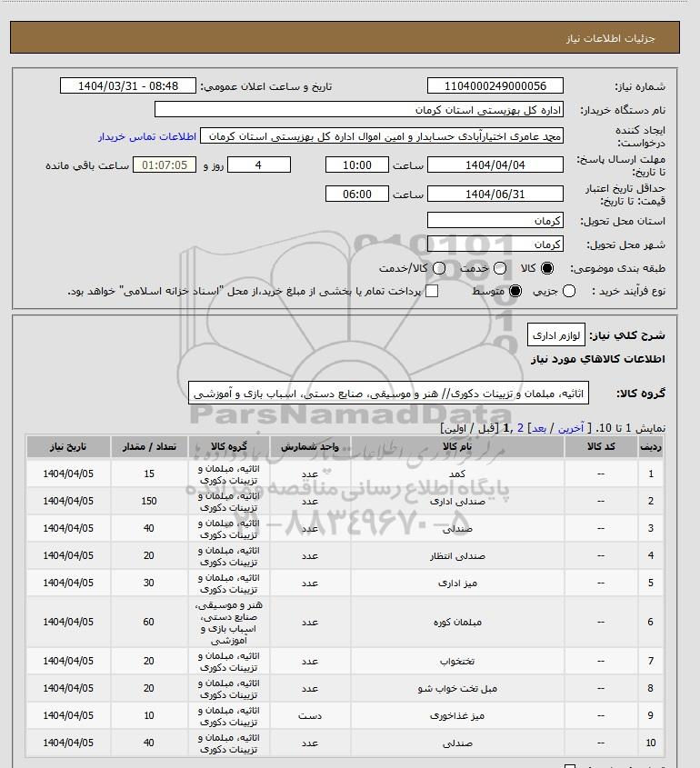Click the نام کالا column header

pos(457,446)
